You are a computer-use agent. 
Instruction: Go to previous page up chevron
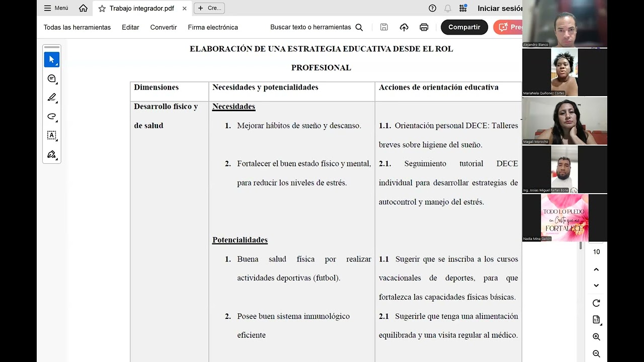[596, 269]
